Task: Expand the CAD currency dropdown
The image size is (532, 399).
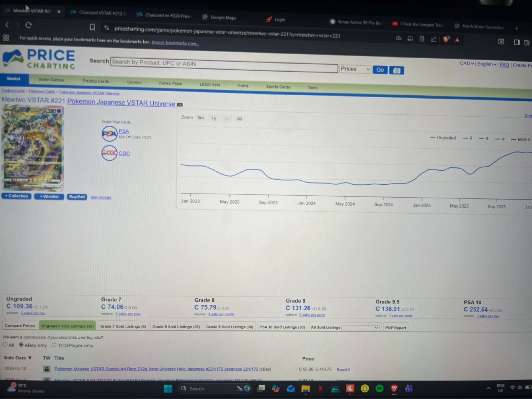Action: click(467, 64)
